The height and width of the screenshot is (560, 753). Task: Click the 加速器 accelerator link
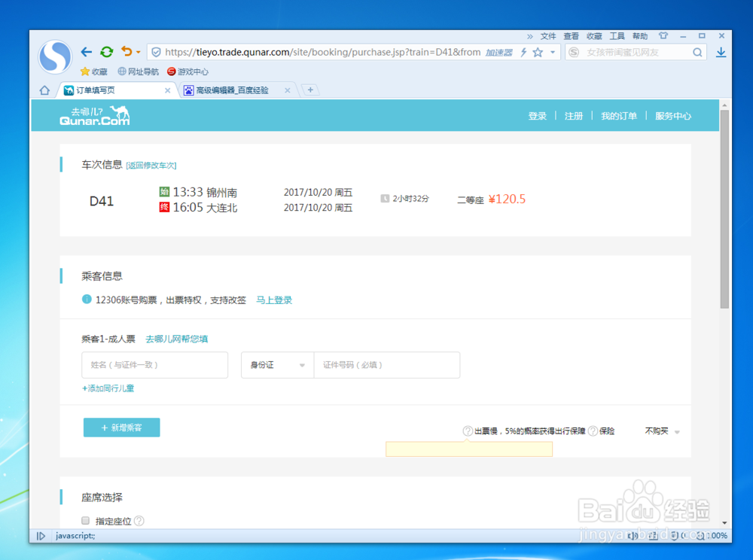[499, 52]
